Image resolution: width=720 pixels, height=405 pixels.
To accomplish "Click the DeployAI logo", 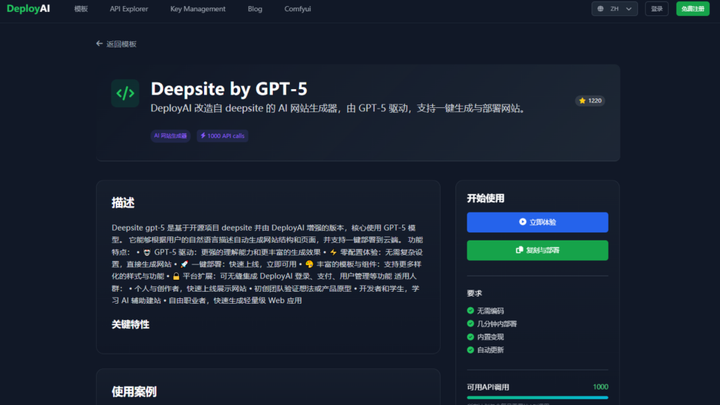I will [28, 9].
